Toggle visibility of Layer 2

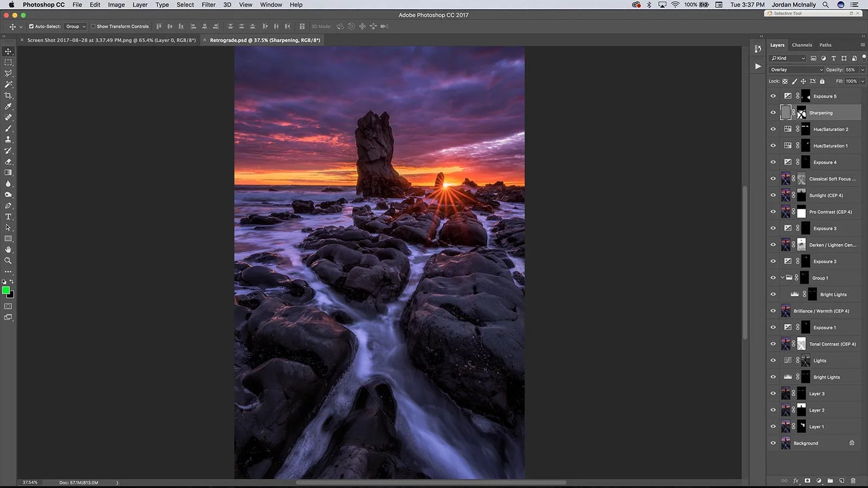tap(773, 410)
